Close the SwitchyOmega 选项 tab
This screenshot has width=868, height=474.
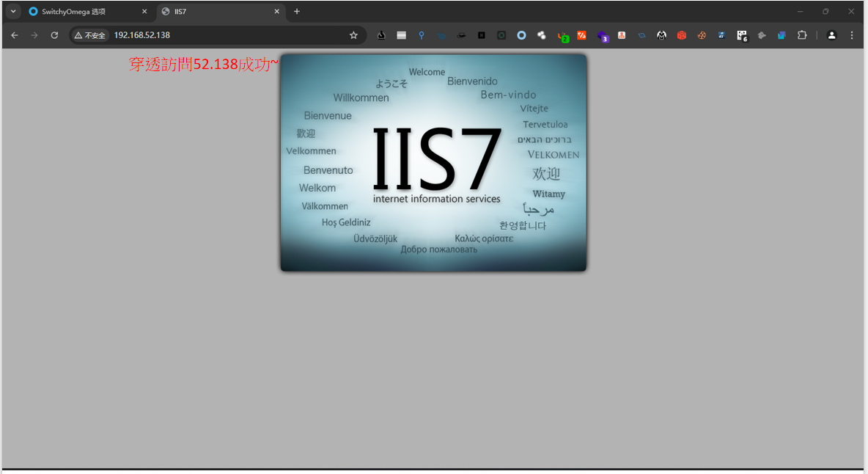[144, 12]
